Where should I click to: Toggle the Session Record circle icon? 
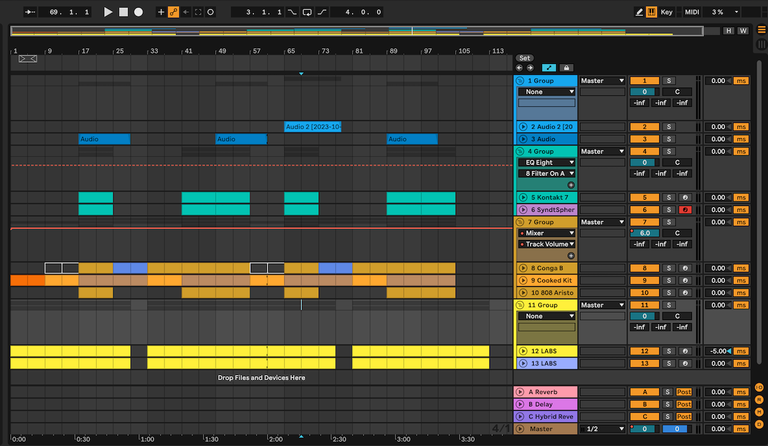(x=211, y=12)
